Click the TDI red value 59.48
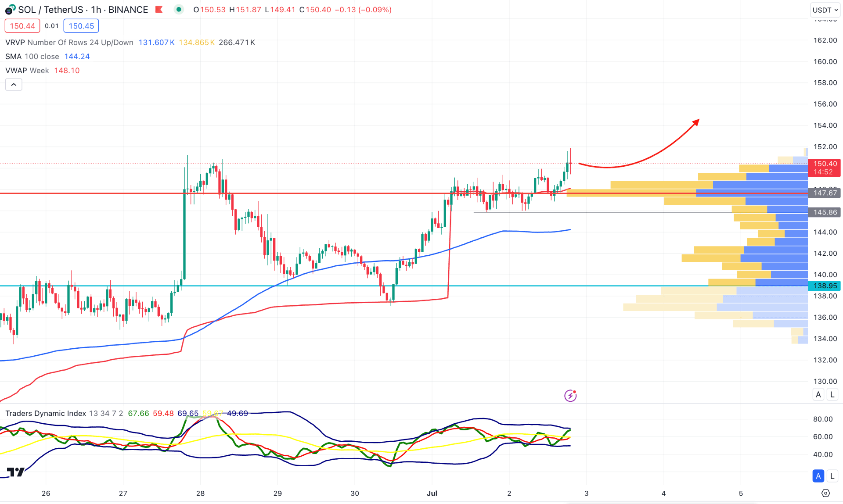The width and height of the screenshot is (843, 504). point(163,413)
